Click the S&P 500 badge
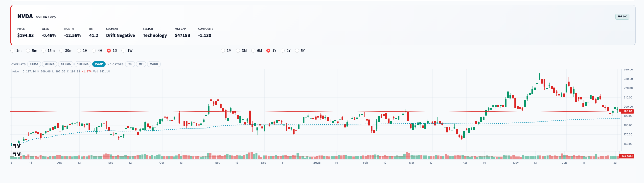 pos(622,17)
